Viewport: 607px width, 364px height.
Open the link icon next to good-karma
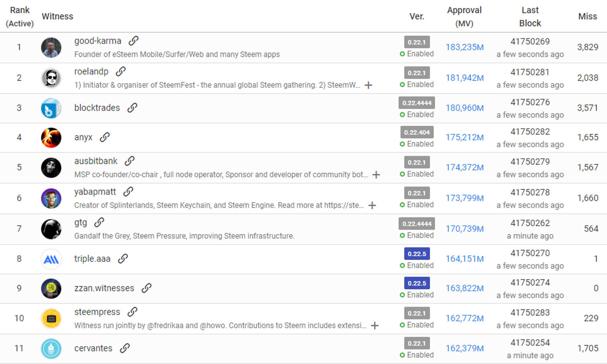134,41
